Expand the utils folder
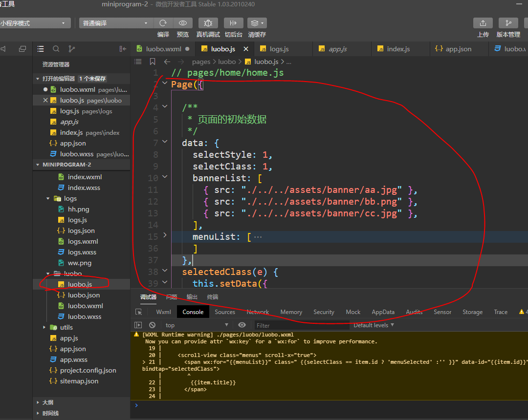Image resolution: width=528 pixels, height=420 pixels. [44, 327]
